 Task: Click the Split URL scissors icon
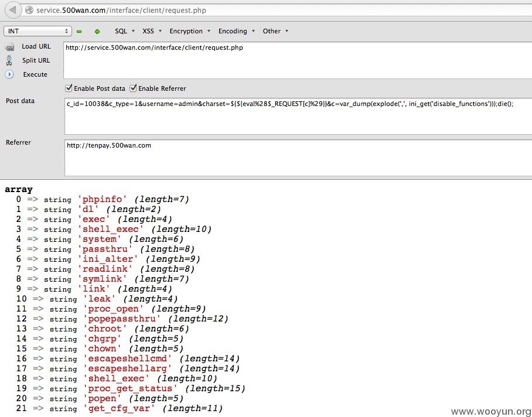[x=9, y=60]
